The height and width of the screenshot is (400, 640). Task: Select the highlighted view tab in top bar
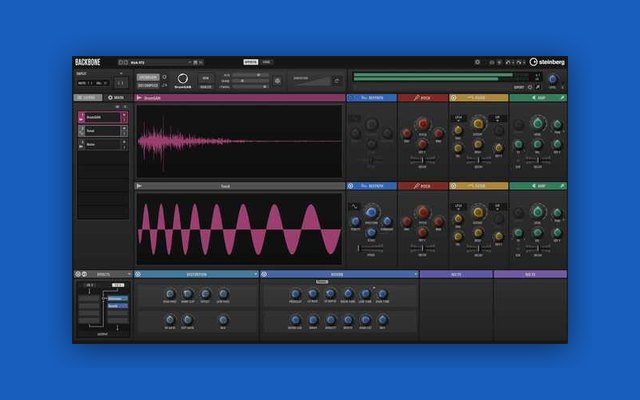251,62
